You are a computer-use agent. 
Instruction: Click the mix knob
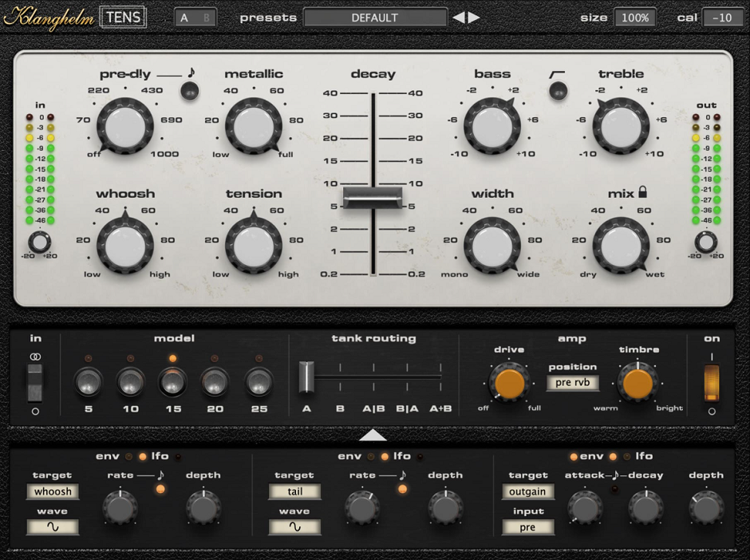click(621, 246)
